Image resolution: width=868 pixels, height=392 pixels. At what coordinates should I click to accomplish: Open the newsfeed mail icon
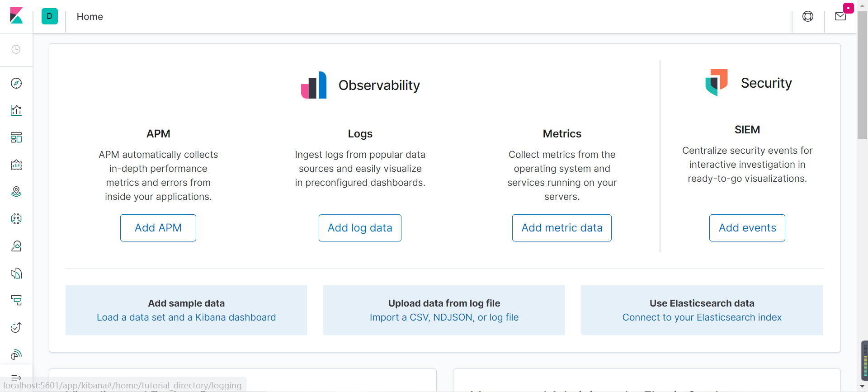coord(840,16)
